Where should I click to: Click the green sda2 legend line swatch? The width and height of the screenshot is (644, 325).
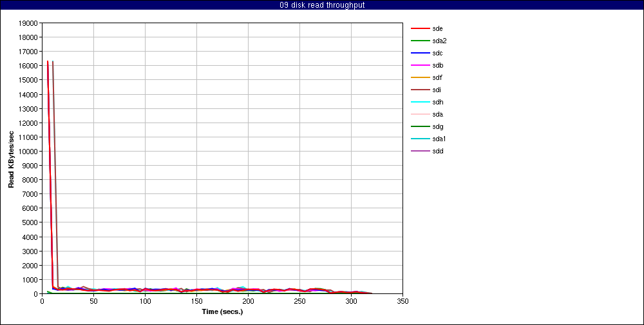(420, 41)
